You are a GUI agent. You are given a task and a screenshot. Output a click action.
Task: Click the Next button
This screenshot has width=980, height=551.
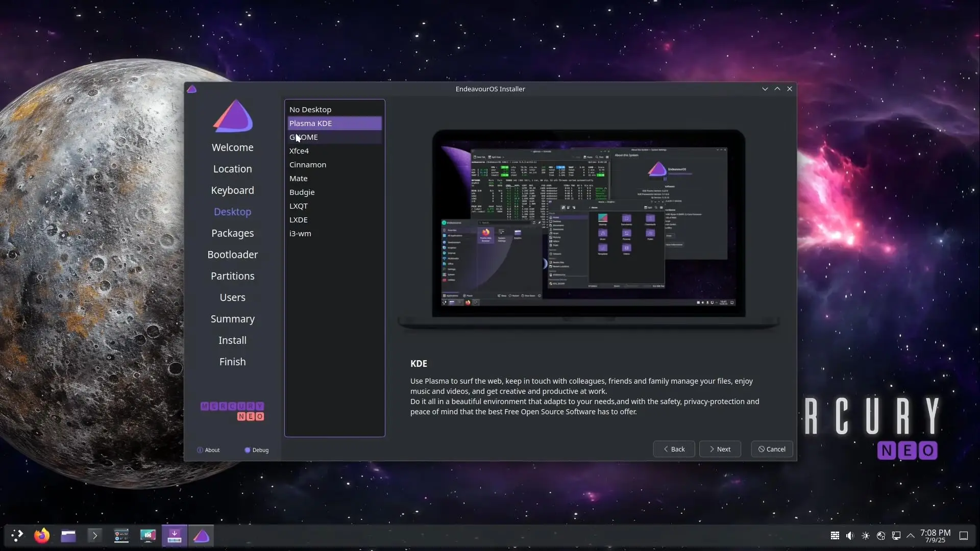click(x=720, y=449)
